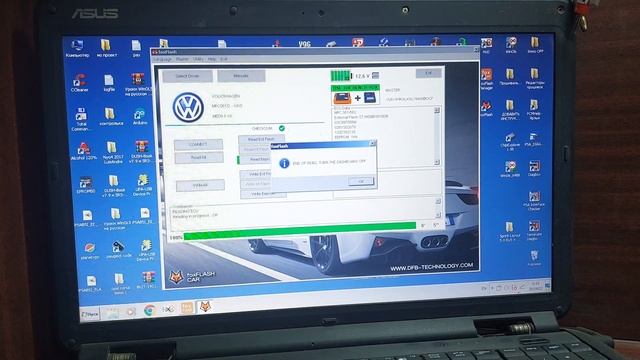Open the PSA Interface Checker desktop icon
640x360 pixels.
click(x=534, y=201)
